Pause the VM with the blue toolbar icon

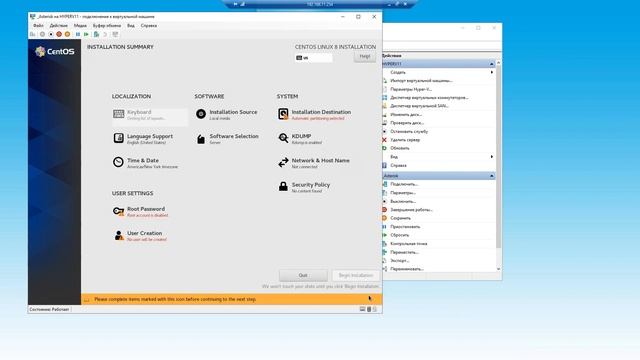click(x=78, y=34)
